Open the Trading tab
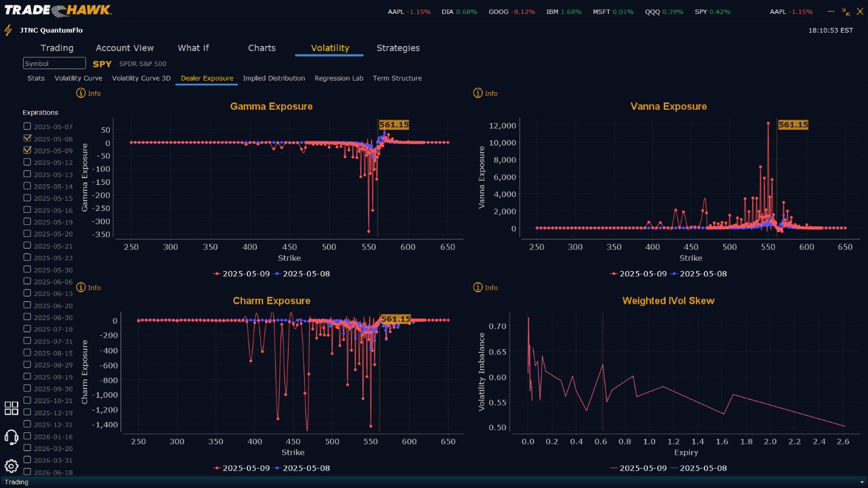868x488 pixels. pos(57,48)
